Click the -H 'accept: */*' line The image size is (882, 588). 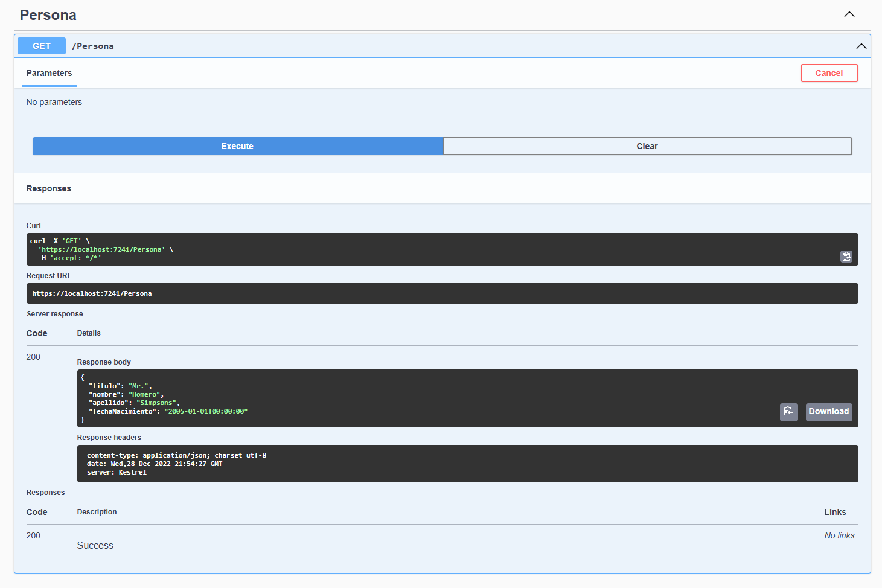(69, 258)
